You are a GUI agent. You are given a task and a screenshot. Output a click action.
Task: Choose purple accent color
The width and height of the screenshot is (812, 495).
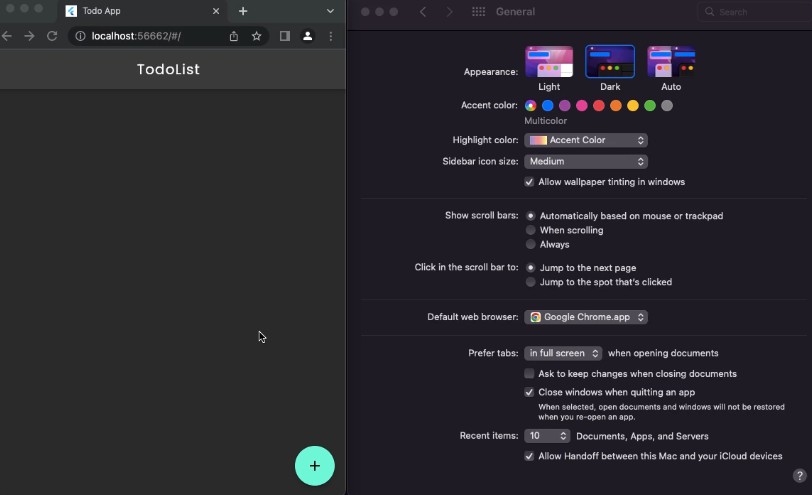pyautogui.click(x=564, y=106)
